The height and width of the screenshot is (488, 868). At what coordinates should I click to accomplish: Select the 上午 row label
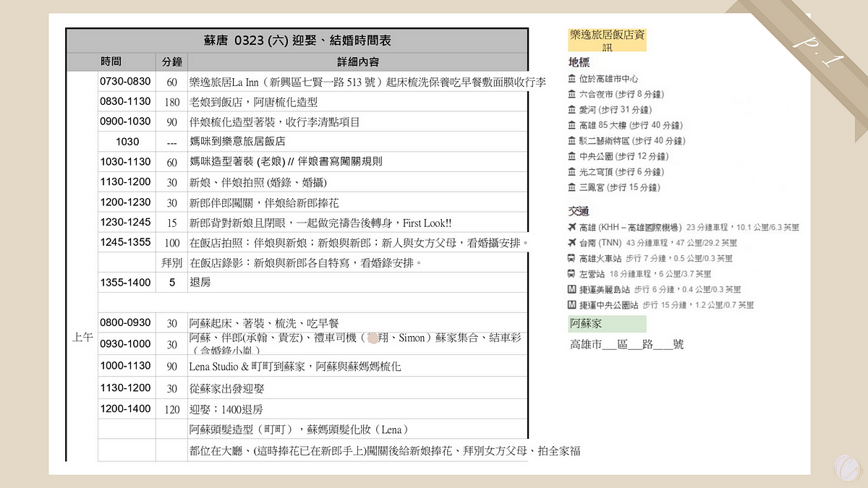coord(82,338)
